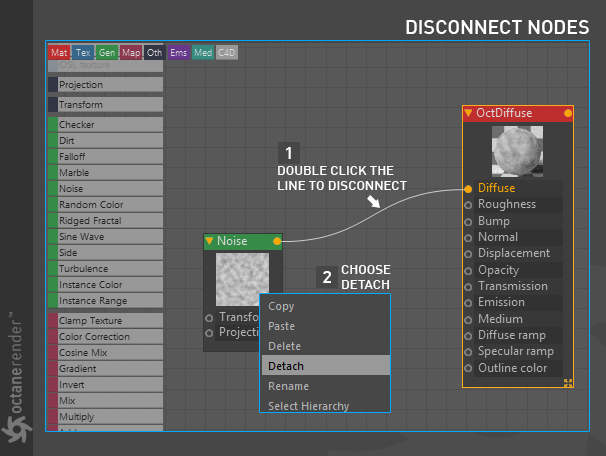
Task: Choose Detach in the context menu
Action: pos(325,366)
